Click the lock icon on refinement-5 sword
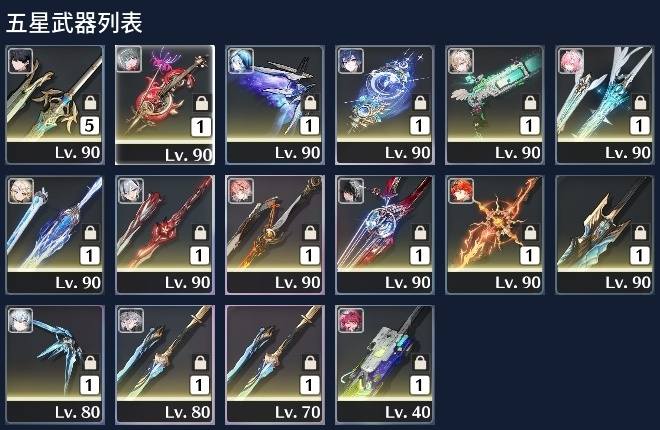This screenshot has width=660, height=430. click(90, 102)
